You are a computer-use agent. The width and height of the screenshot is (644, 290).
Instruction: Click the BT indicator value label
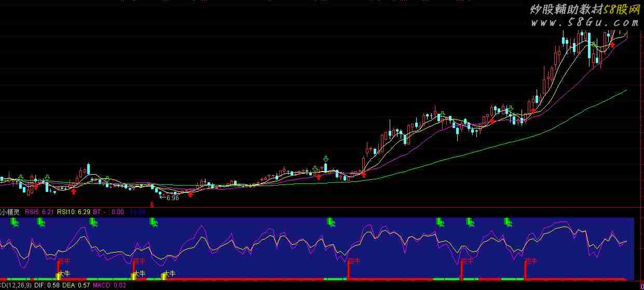click(99, 212)
